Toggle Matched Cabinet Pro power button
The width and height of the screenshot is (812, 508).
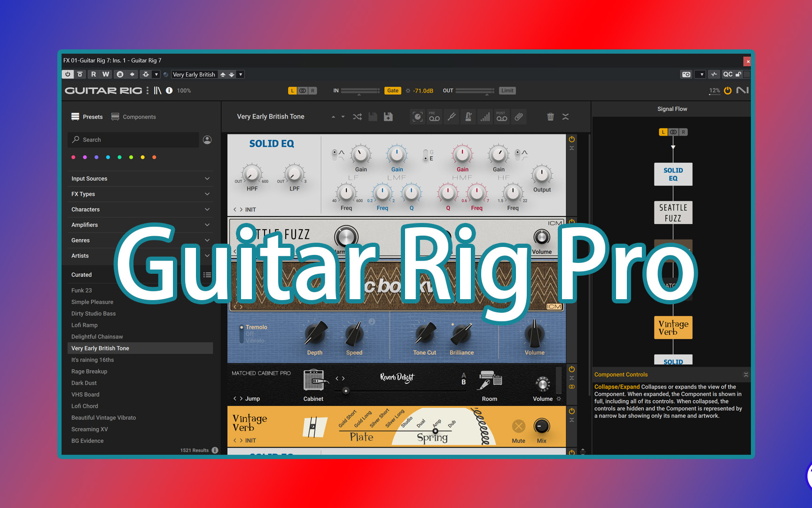tap(572, 369)
